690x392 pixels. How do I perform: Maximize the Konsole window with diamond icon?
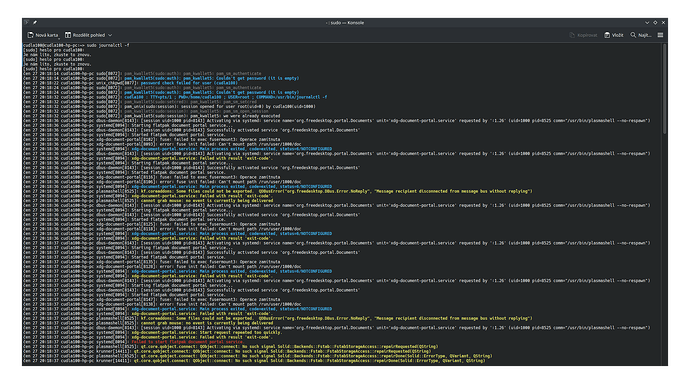click(655, 22)
